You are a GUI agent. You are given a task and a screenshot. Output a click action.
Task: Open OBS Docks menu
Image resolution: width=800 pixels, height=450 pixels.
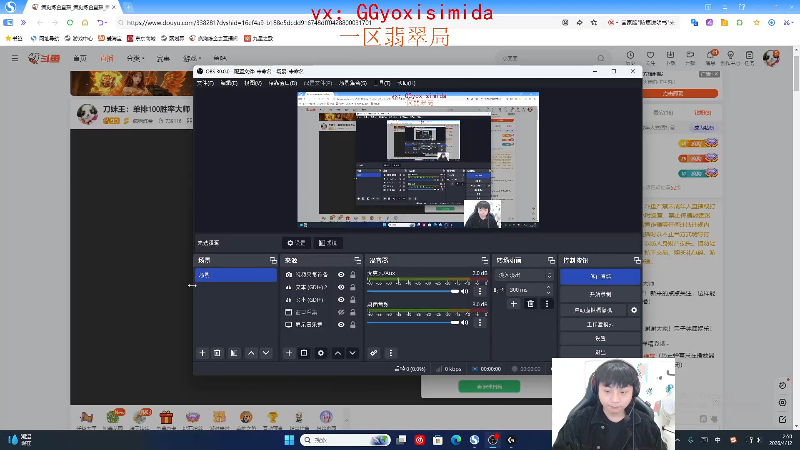[x=283, y=83]
